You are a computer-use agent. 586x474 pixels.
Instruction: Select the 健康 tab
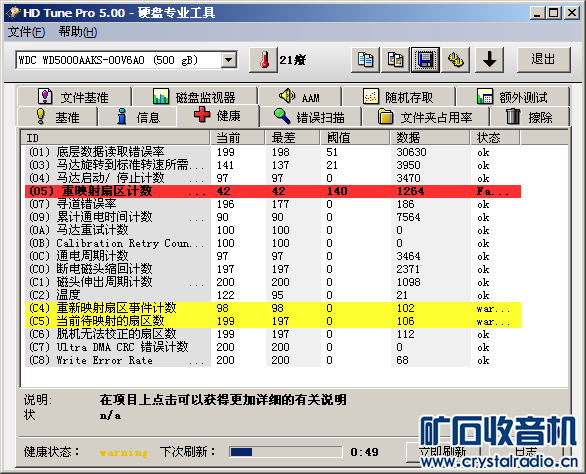pos(218,116)
